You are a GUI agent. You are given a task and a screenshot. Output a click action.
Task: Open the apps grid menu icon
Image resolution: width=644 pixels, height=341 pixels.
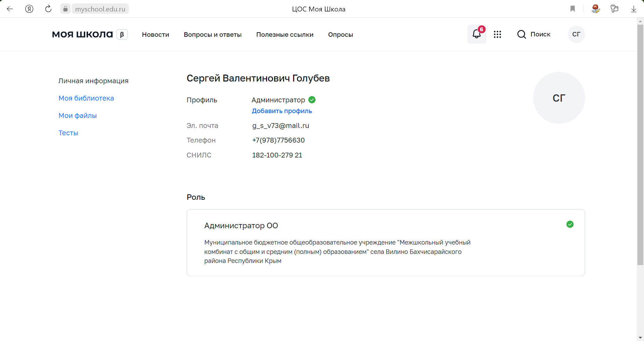(497, 34)
